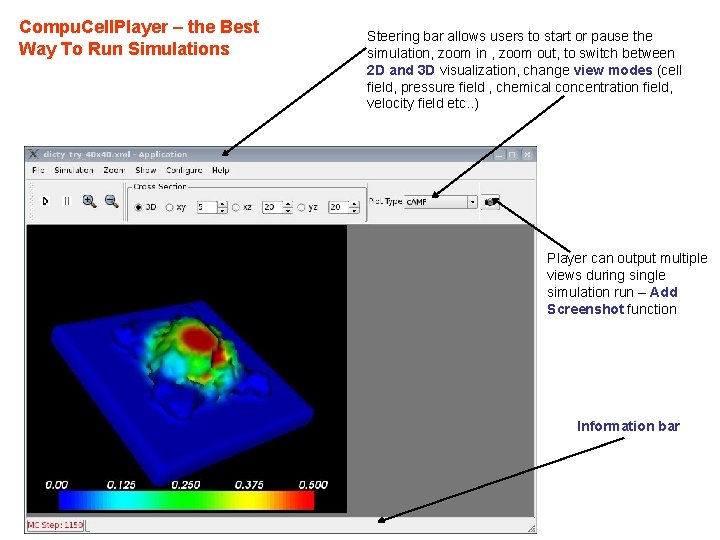The image size is (720, 540).
Task: Minimize the dicty_try application window
Action: tap(499, 155)
